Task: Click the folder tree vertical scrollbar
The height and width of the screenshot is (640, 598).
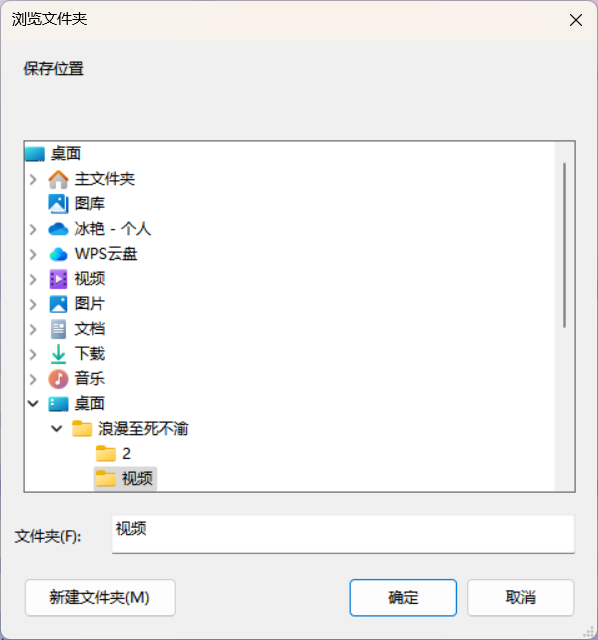Action: (565, 245)
